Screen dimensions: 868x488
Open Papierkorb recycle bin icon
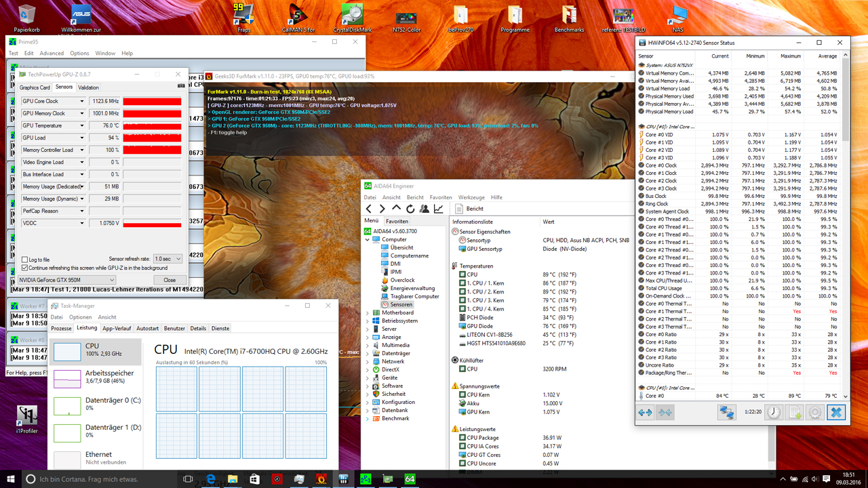27,18
